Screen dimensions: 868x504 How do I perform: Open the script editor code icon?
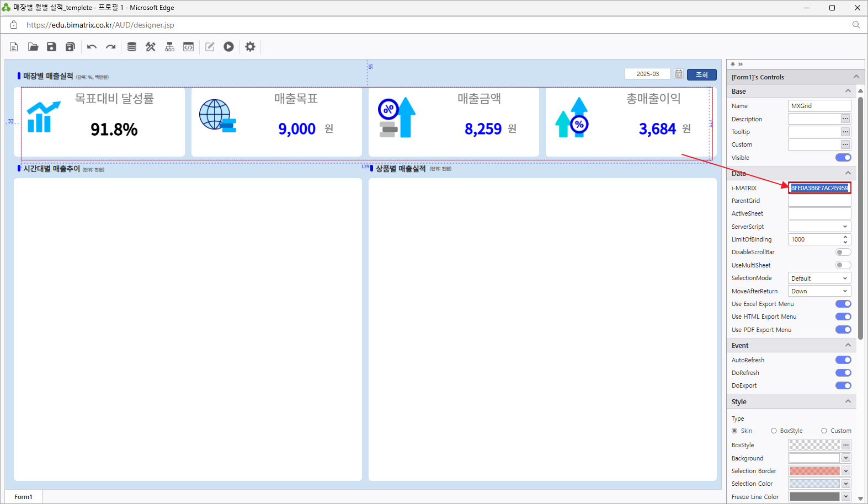189,47
